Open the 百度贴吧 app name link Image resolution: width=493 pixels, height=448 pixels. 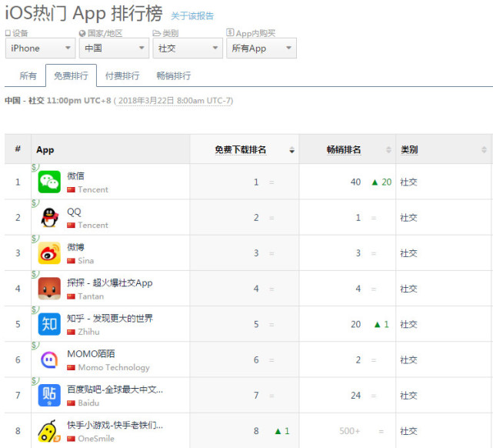115,389
